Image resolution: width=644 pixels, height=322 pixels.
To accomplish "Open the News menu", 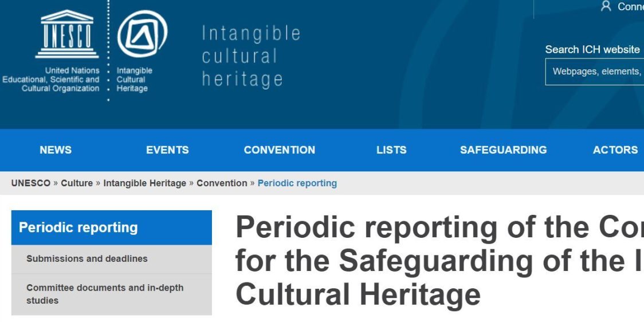I will 56,150.
